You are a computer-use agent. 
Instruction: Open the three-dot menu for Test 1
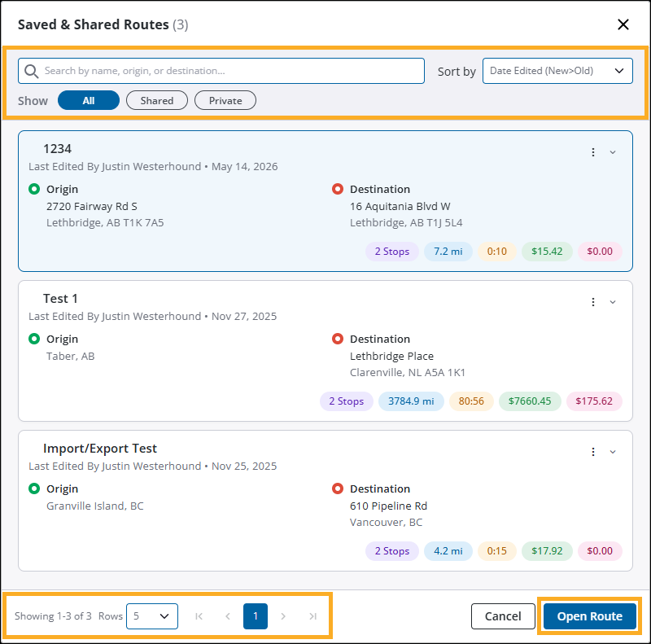[593, 302]
